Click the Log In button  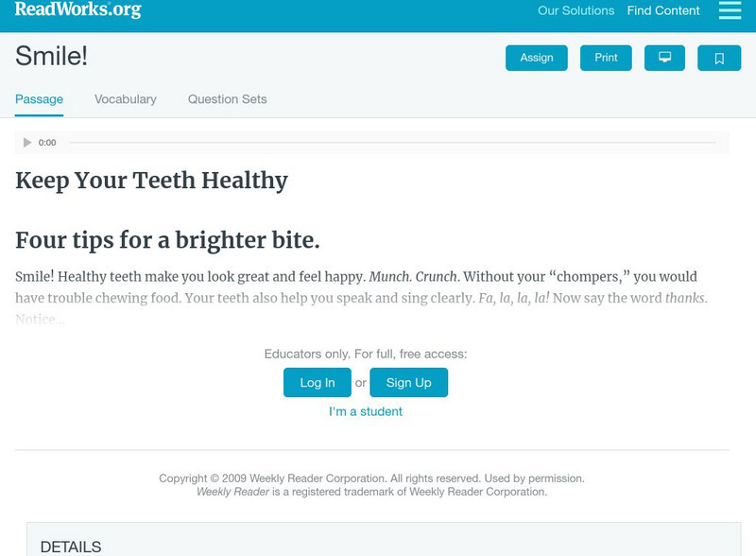(x=318, y=383)
